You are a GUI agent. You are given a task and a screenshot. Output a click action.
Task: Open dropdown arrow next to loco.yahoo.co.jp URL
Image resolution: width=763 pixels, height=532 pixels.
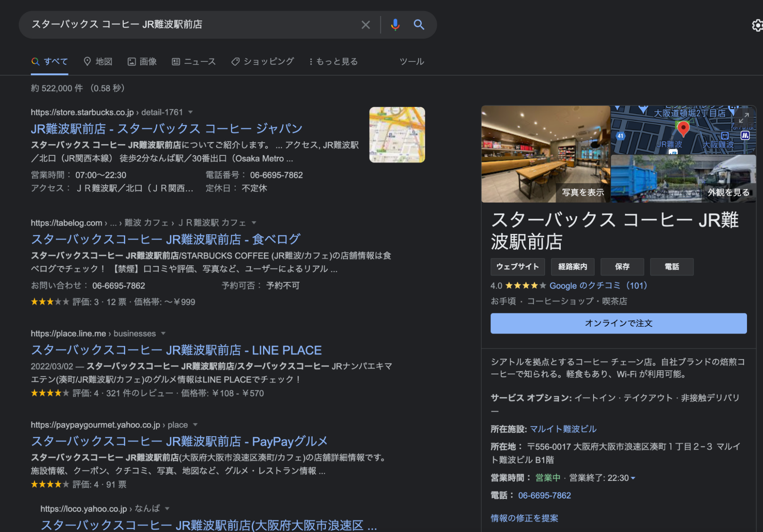coord(167,509)
